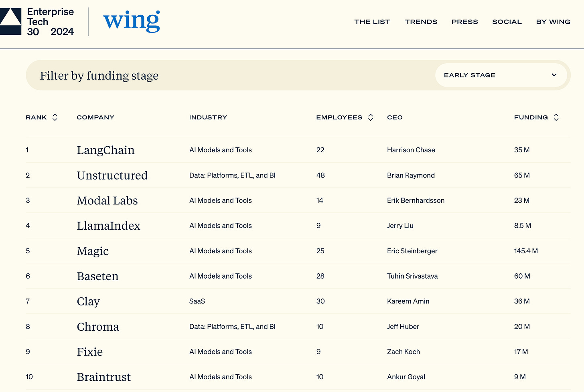Sort by Employees using the arrow icon

tap(371, 117)
